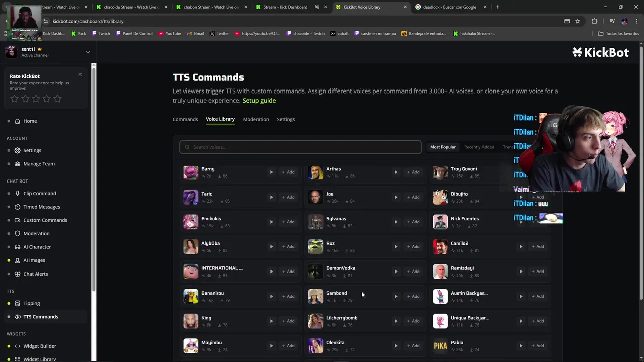Add the Sambond voice
Screen dimensions: 644x362
coord(413,296)
